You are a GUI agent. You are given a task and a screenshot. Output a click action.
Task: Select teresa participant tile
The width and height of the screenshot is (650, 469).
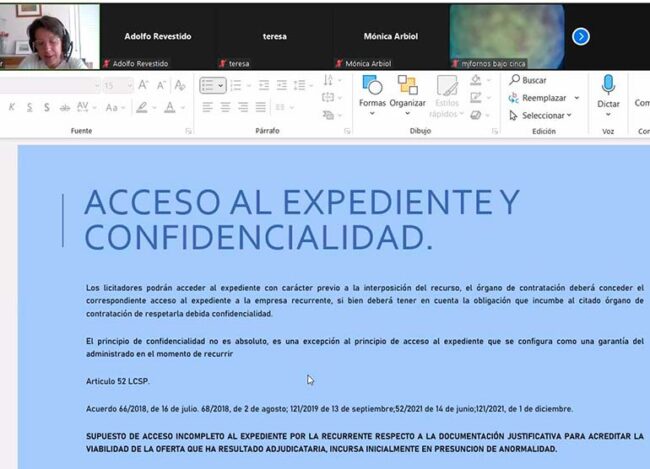(274, 36)
